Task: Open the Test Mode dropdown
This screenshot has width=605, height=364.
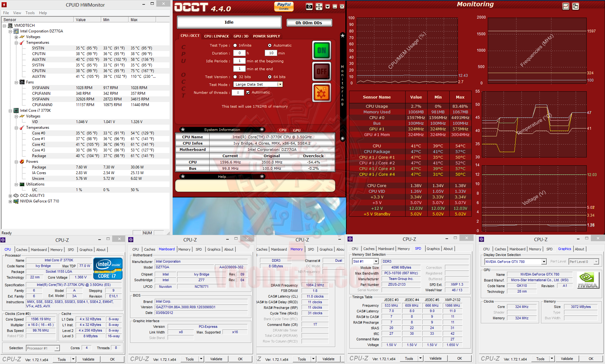Action: click(x=279, y=84)
